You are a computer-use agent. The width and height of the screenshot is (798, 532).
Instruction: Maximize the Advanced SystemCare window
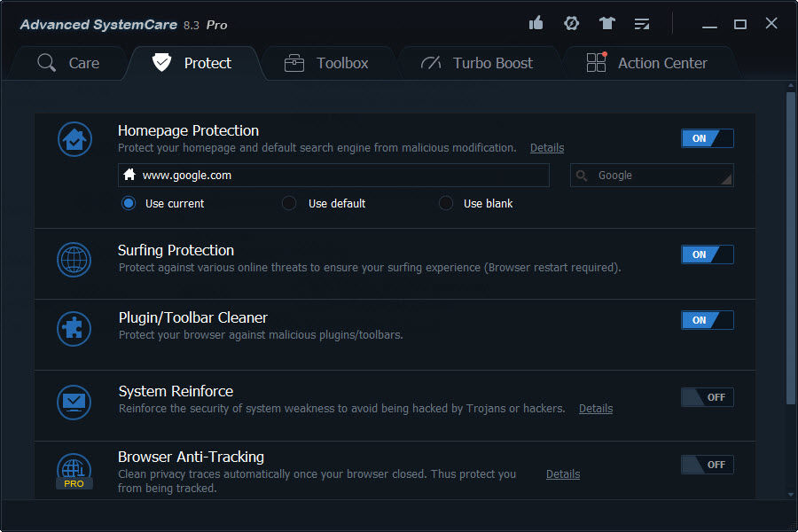pos(740,24)
